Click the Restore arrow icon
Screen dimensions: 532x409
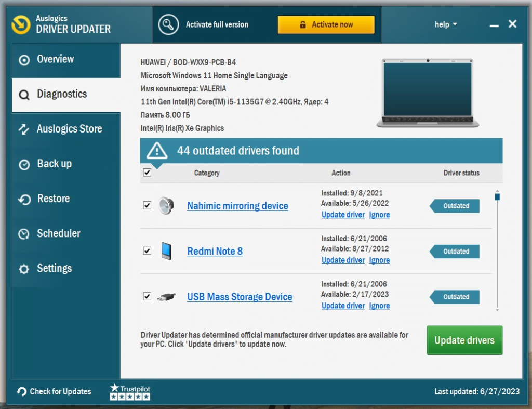(24, 199)
